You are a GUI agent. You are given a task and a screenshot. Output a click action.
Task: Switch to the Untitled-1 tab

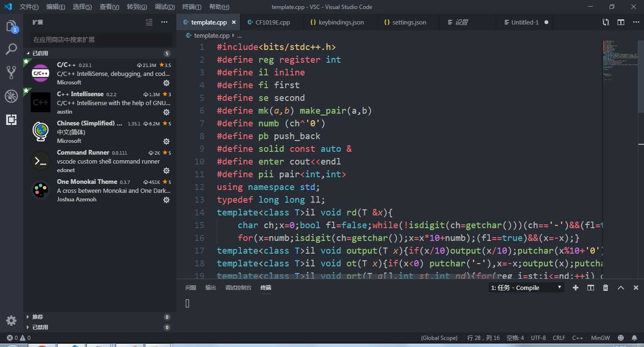coord(525,22)
